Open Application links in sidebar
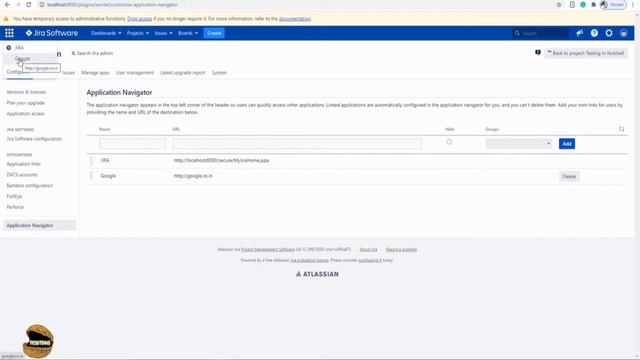 (x=23, y=164)
